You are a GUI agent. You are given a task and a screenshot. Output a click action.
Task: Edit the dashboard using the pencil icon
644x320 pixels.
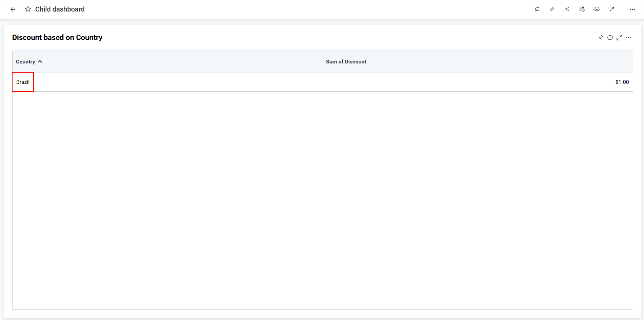point(552,9)
